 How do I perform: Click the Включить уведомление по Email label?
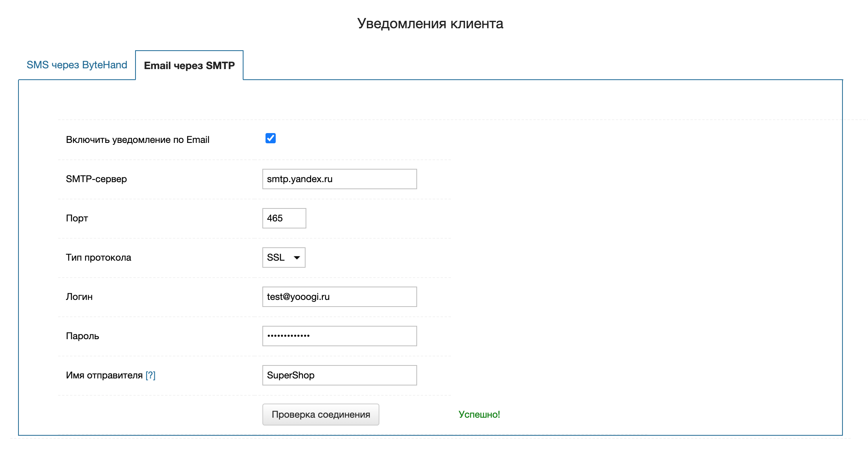tap(137, 140)
